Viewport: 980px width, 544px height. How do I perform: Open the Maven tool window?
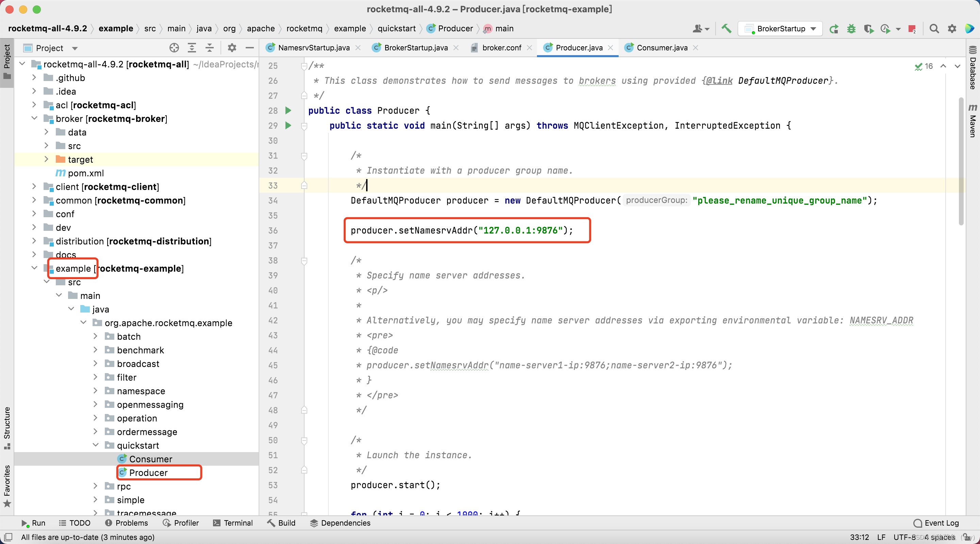click(x=973, y=121)
